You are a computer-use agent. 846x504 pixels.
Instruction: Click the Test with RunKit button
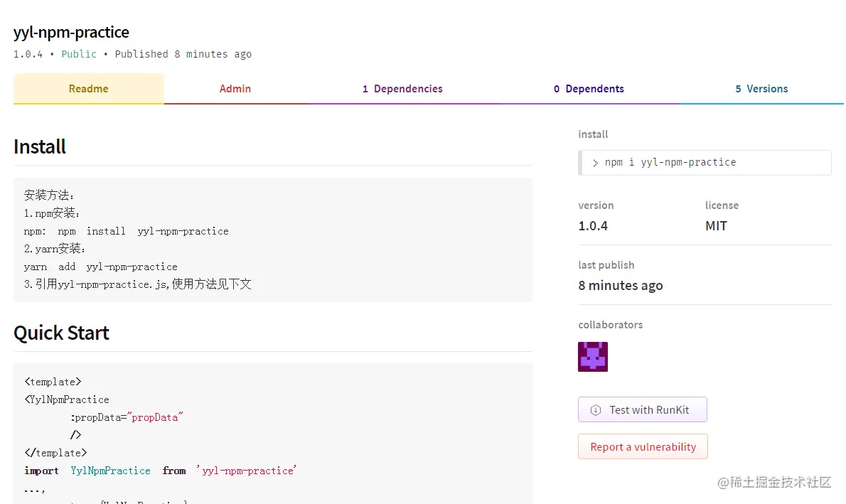tap(642, 409)
